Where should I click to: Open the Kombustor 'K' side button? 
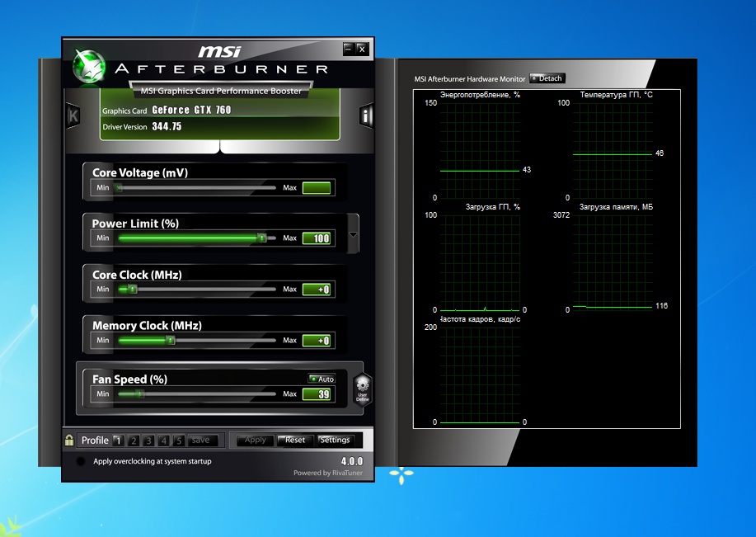[73, 115]
